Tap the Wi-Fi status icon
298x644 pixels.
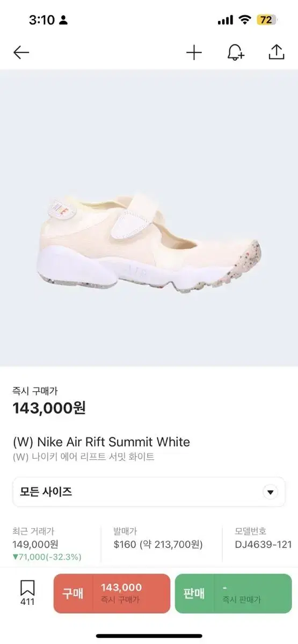pyautogui.click(x=245, y=20)
